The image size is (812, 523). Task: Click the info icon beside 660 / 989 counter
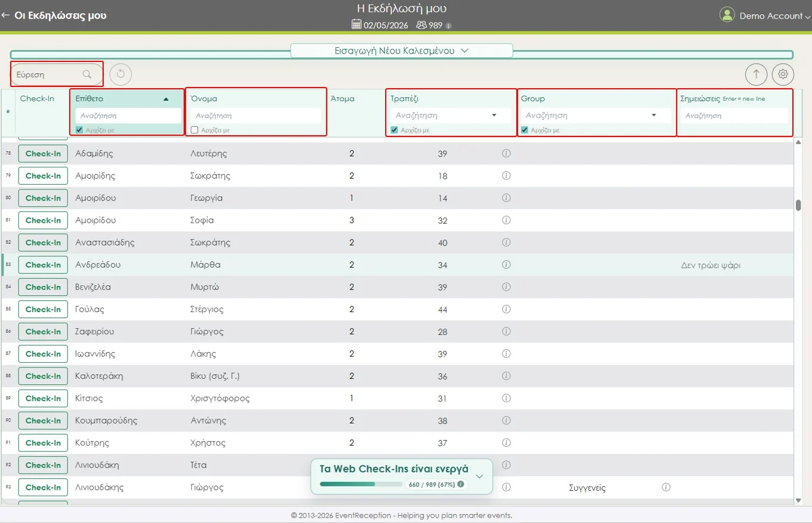click(460, 484)
